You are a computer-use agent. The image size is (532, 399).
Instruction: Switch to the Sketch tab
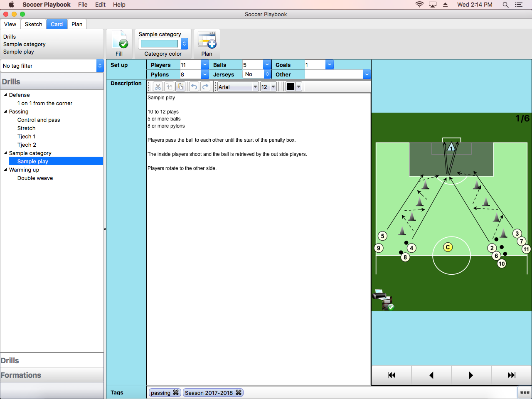coord(33,24)
